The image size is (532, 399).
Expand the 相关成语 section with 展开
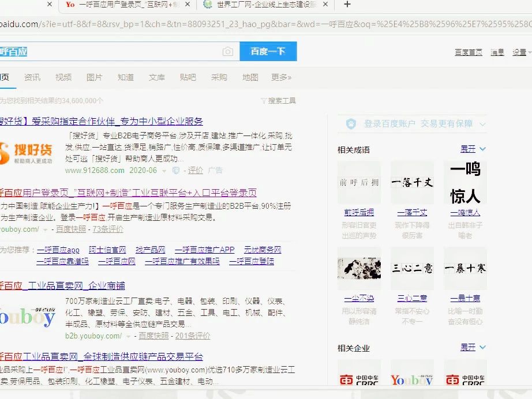469,149
